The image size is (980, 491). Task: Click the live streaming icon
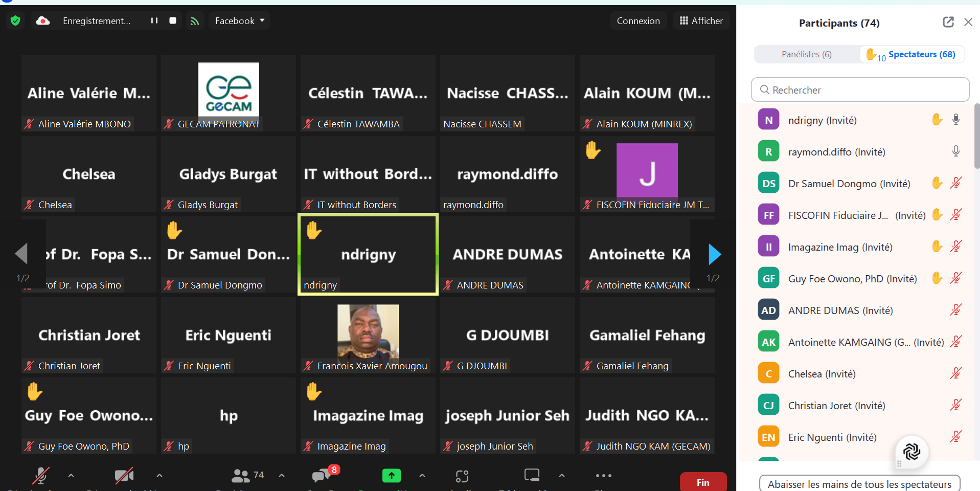(x=194, y=21)
